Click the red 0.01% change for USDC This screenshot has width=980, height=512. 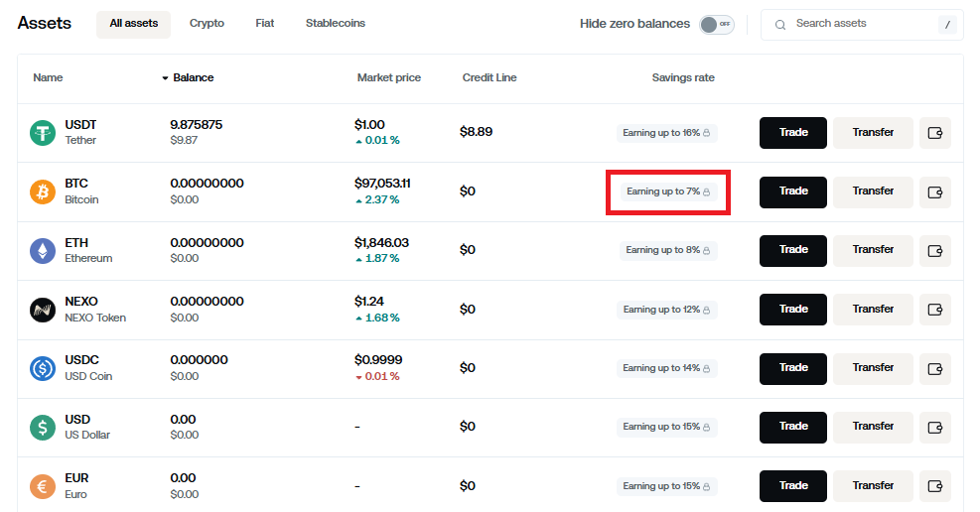tap(377, 376)
